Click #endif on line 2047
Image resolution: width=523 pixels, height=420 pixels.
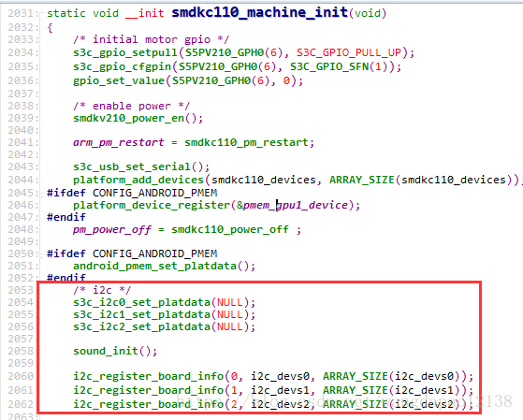click(66, 218)
